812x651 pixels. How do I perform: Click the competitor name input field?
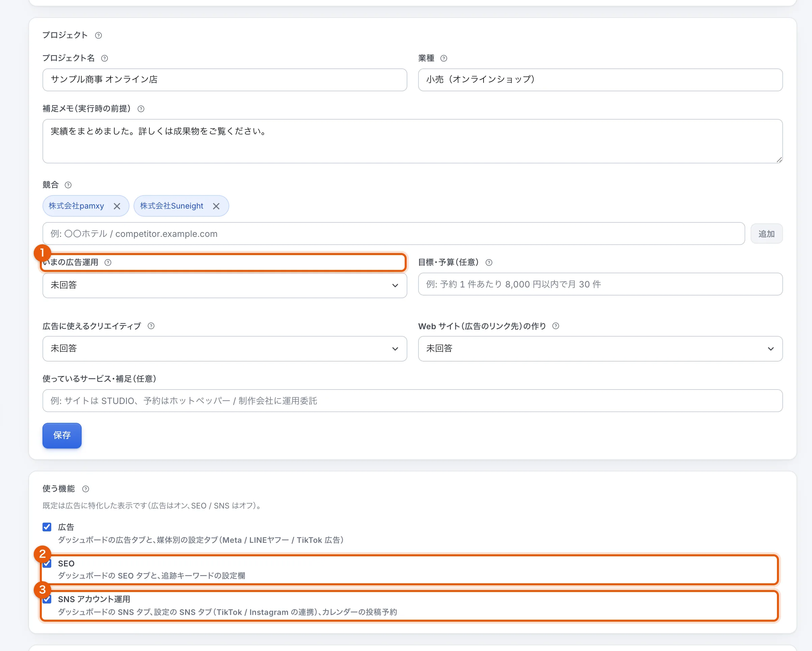[x=394, y=234]
